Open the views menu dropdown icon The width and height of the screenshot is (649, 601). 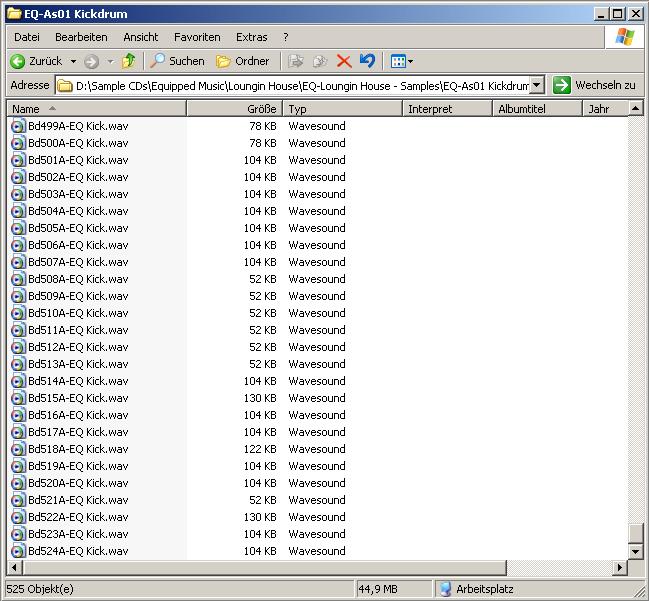coord(401,62)
